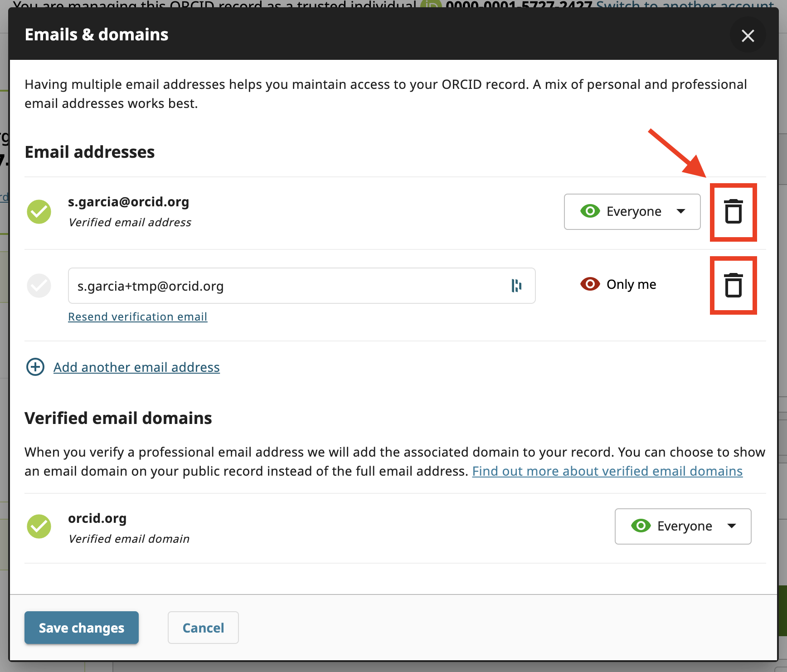Click Cancel
The width and height of the screenshot is (787, 672).
click(203, 628)
